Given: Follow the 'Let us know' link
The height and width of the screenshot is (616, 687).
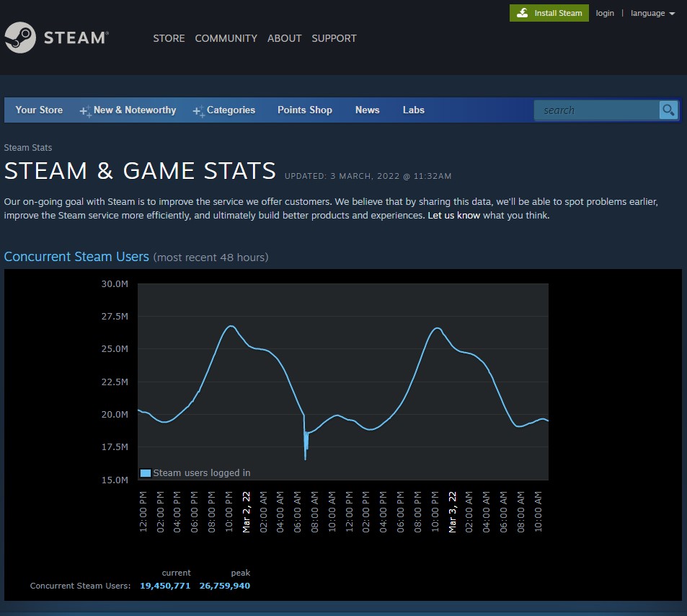Looking at the screenshot, I should tap(454, 215).
